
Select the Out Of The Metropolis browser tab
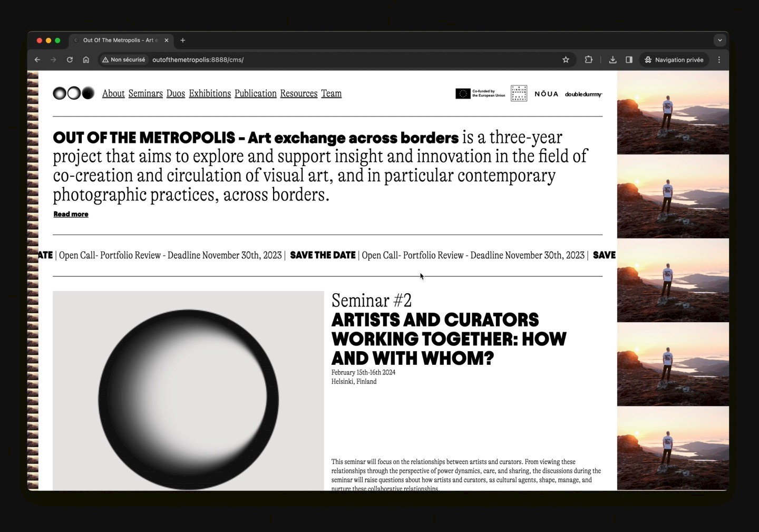(121, 40)
